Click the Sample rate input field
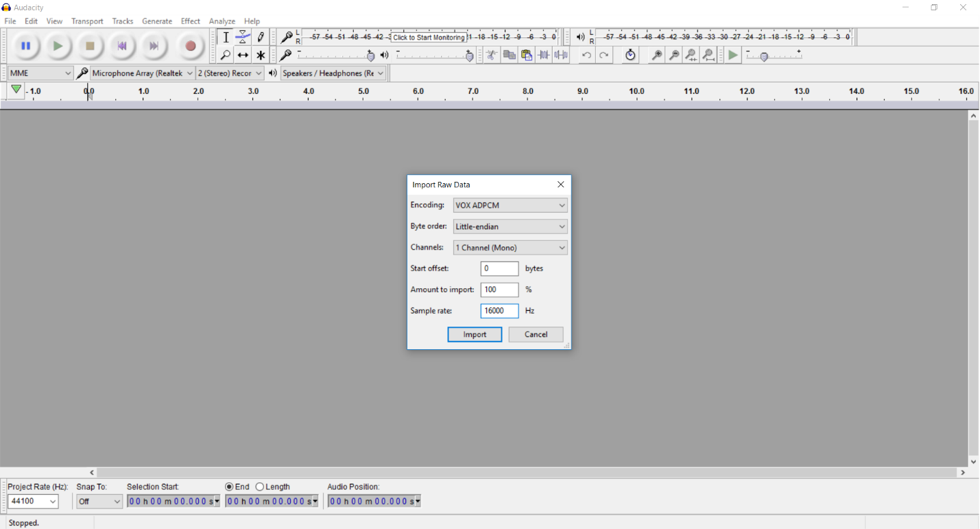 [x=499, y=311]
